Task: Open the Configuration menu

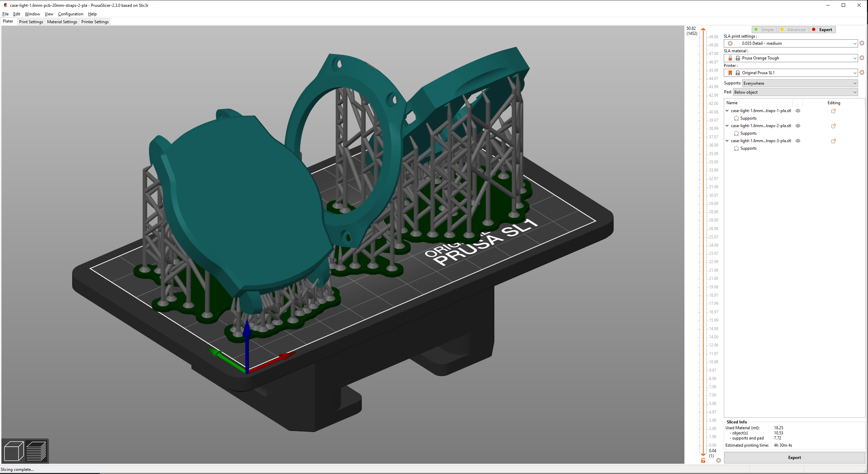Action: coord(70,14)
